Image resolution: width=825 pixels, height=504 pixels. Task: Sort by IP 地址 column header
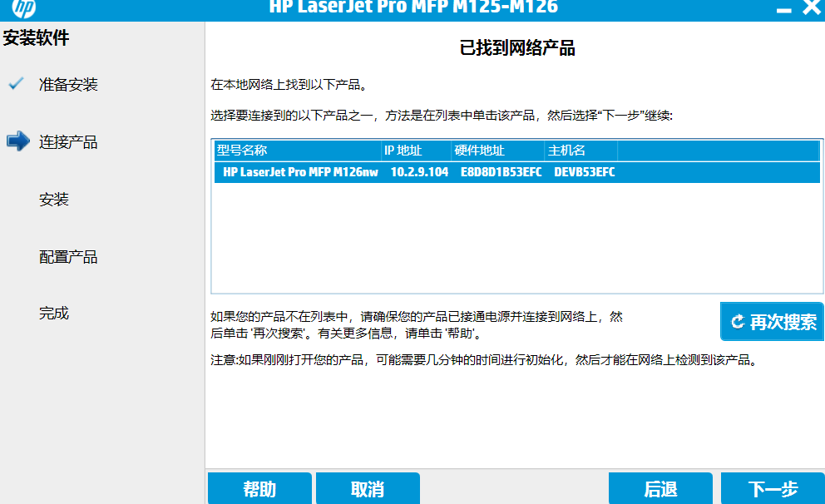(x=416, y=151)
